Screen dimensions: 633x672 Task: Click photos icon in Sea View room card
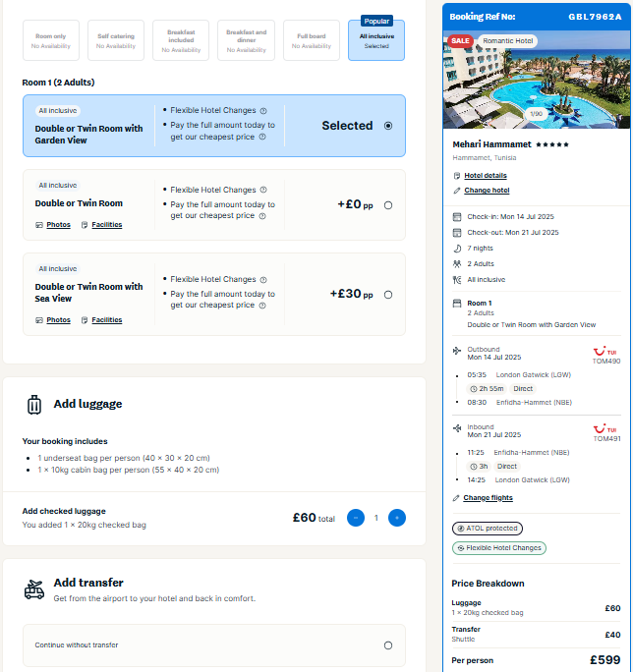39,320
